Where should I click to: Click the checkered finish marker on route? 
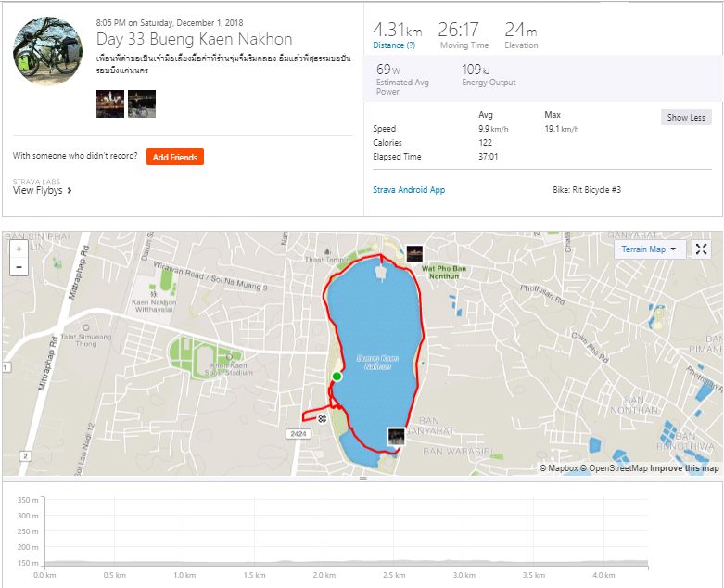(323, 419)
